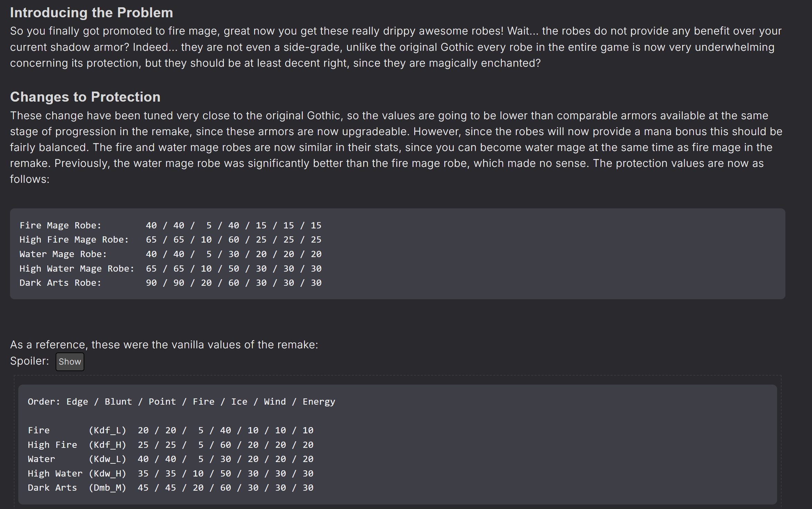The width and height of the screenshot is (812, 509).
Task: Click the 'High Water (Kdw_H)' vanilla values row
Action: tap(171, 473)
